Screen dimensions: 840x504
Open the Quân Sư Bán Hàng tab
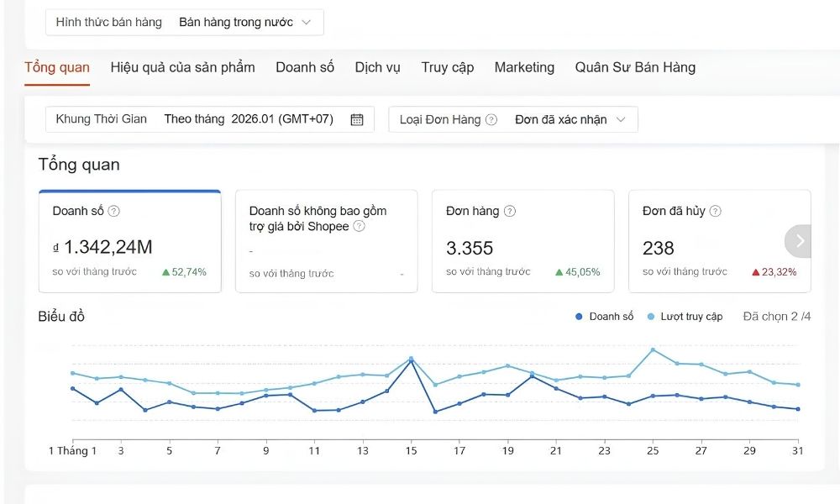635,67
